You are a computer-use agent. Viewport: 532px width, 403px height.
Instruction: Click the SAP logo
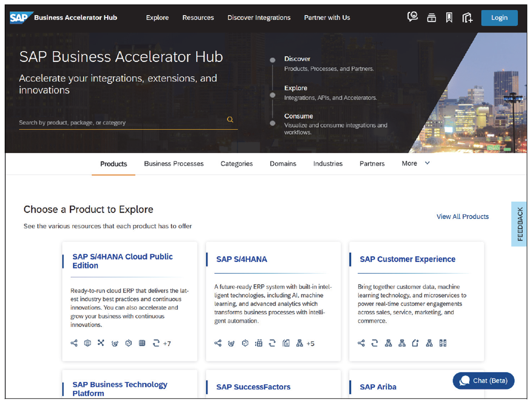pyautogui.click(x=18, y=18)
